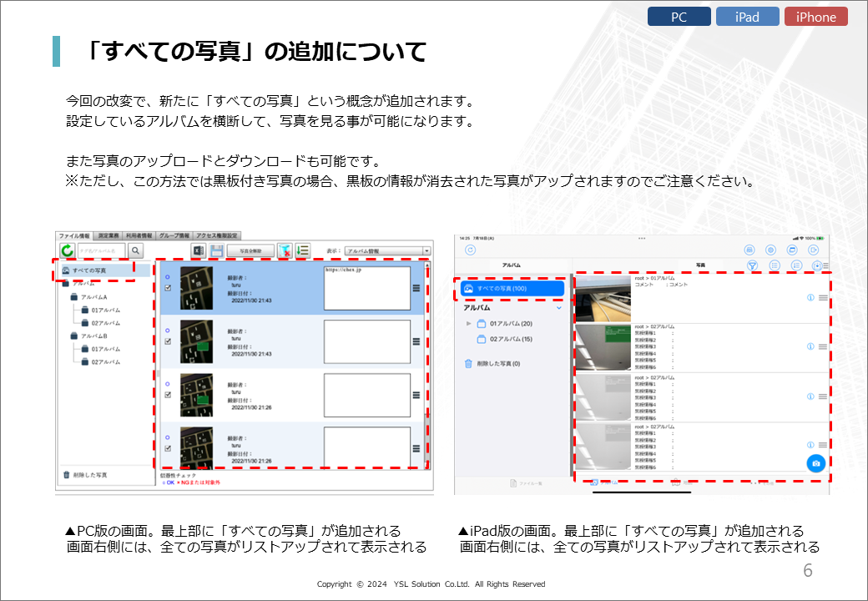Click the trash delete icon beside 写真全解除
868x601 pixels.
(x=285, y=250)
